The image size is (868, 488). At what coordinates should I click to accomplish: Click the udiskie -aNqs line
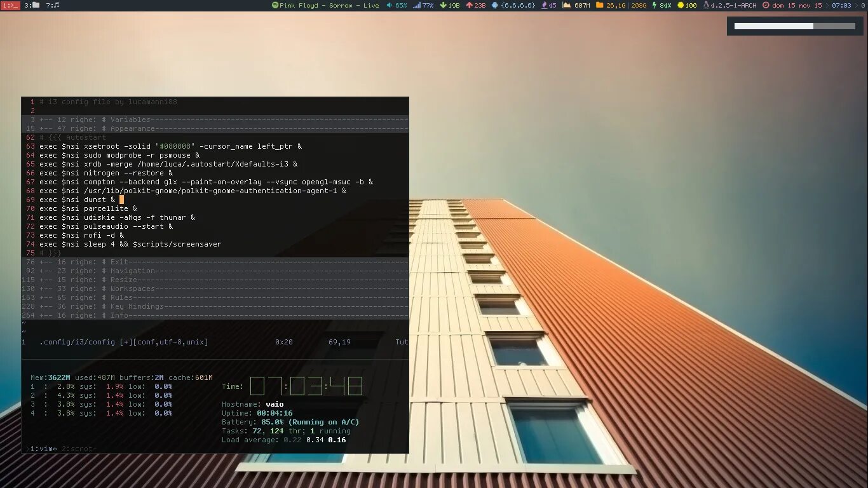coord(117,217)
